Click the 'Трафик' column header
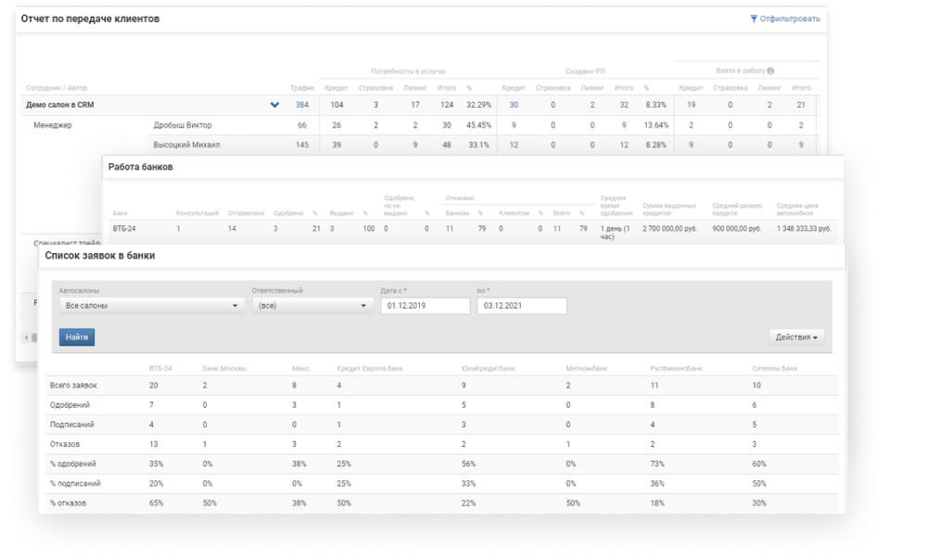This screenshot has width=927, height=560. (x=302, y=88)
